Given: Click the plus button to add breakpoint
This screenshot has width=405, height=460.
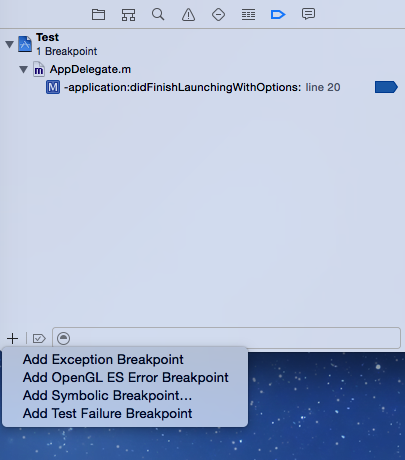Looking at the screenshot, I should pos(13,339).
